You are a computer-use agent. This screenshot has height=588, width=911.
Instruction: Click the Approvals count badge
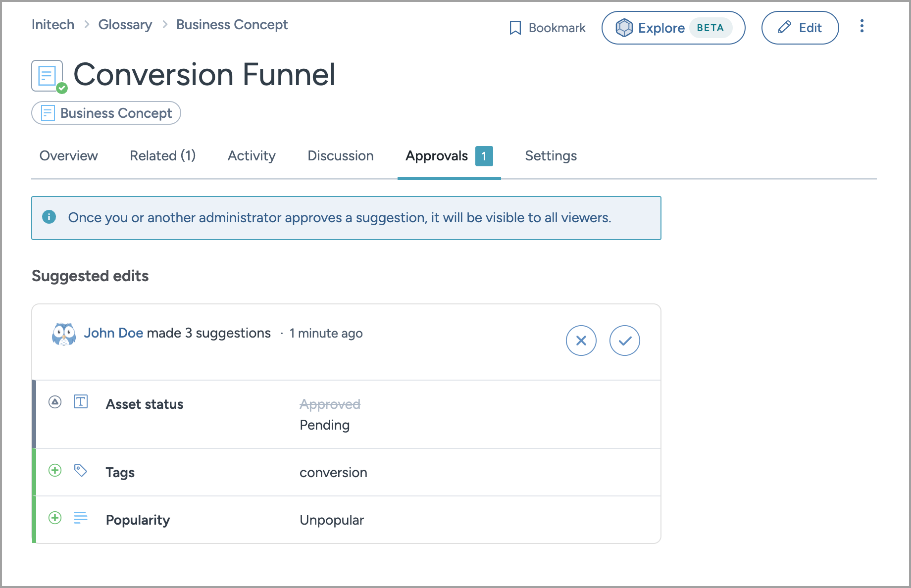(x=484, y=156)
